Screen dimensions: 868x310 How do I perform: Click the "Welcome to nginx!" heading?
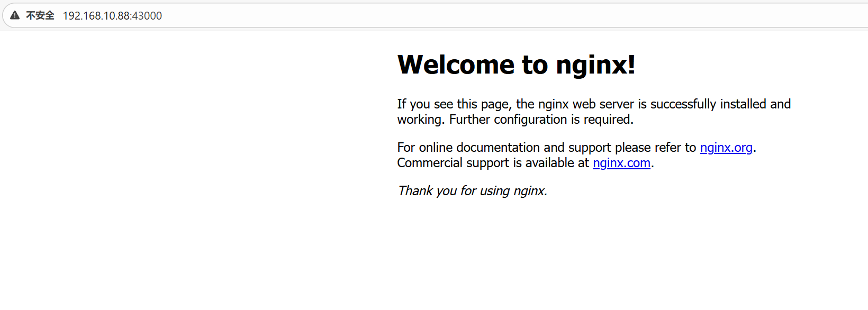[x=516, y=65]
